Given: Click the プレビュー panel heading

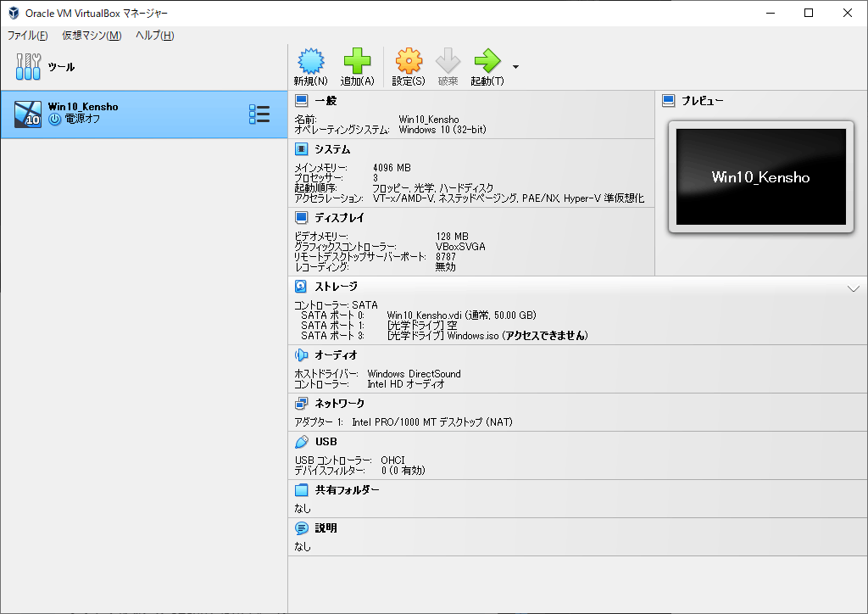Looking at the screenshot, I should pos(702,101).
